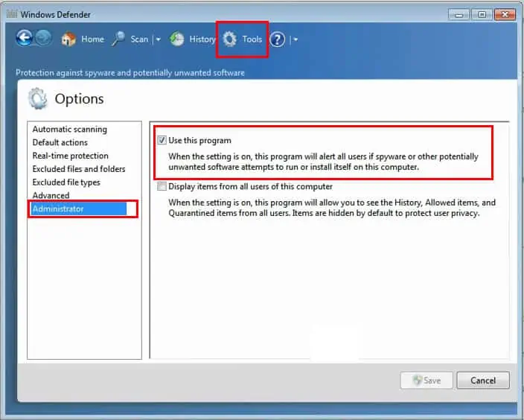Click the Save button
This screenshot has width=524, height=420.
tap(426, 381)
